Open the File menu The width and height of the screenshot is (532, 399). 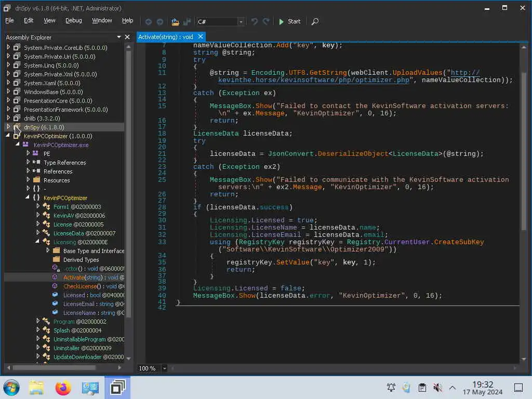[x=9, y=20]
